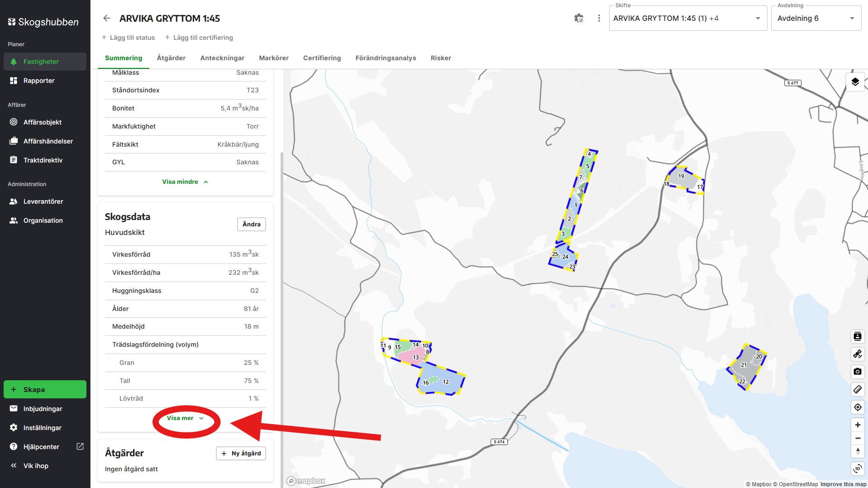Click the green Skapa button
This screenshot has width=868, height=488.
pos(45,389)
